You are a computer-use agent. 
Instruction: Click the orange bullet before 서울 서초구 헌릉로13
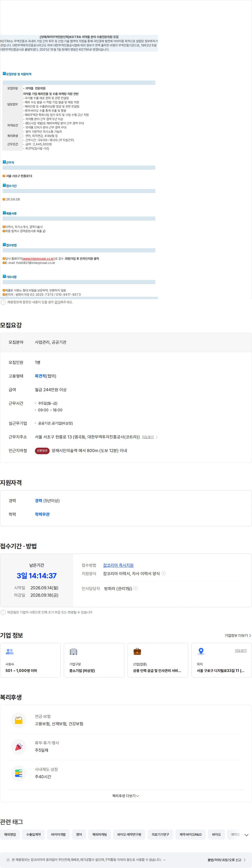click(4, 176)
